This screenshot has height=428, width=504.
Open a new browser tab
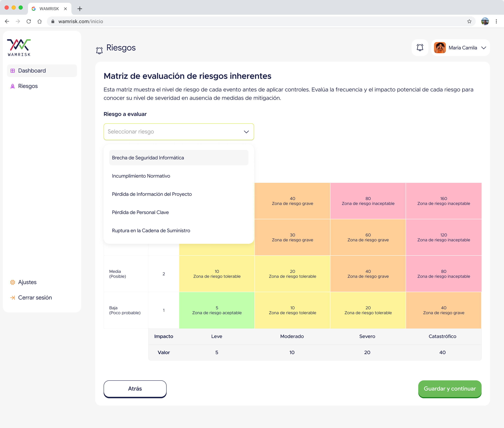point(80,9)
